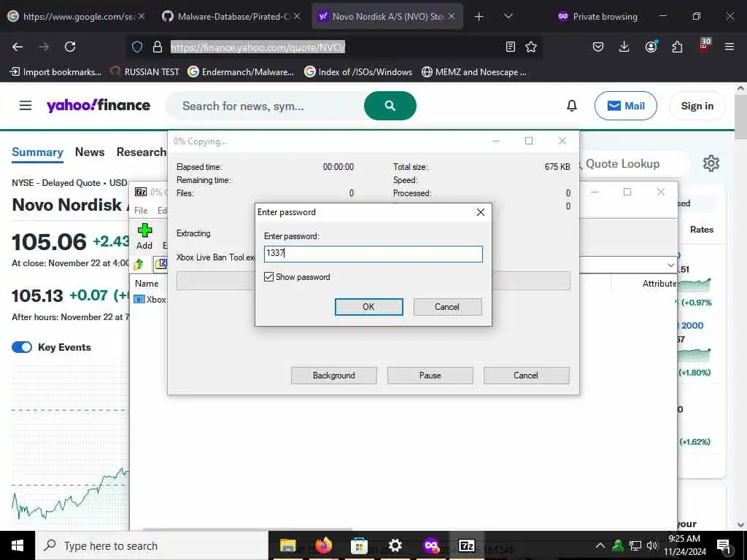747x560 pixels.
Task: Expand the 7-Zip address path dropdown
Action: 671,265
